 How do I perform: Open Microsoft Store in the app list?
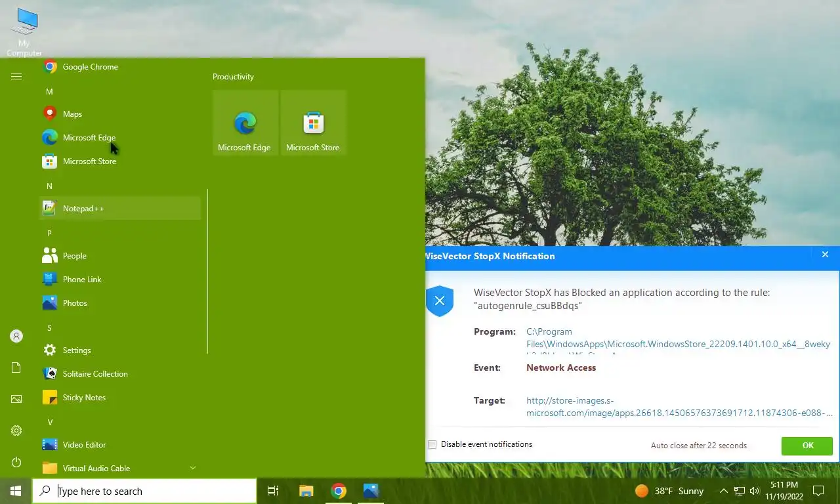tap(120, 161)
